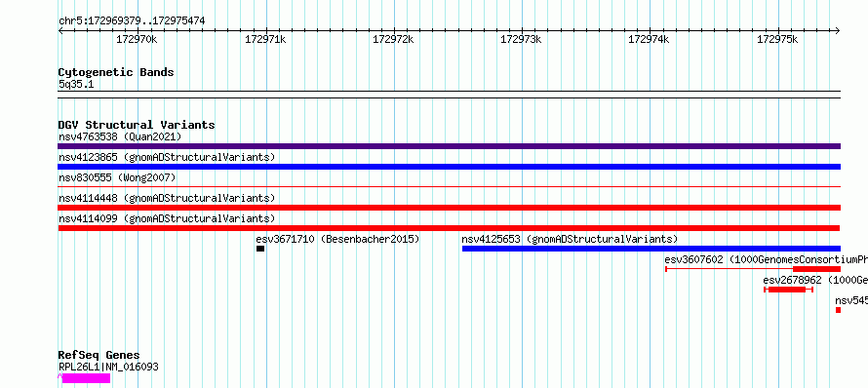Image resolution: width=868 pixels, height=388 pixels.
Task: Click the 172974k ruler tick label
Action: (x=649, y=39)
